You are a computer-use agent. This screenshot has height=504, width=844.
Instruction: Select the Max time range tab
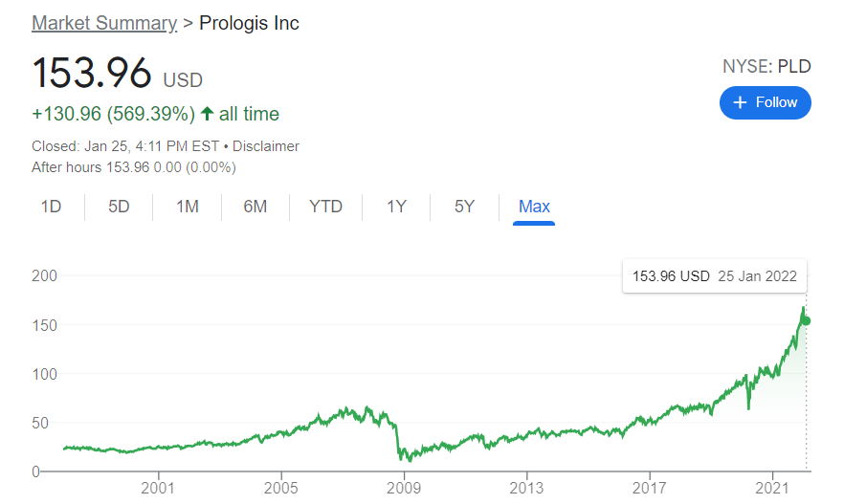click(534, 207)
